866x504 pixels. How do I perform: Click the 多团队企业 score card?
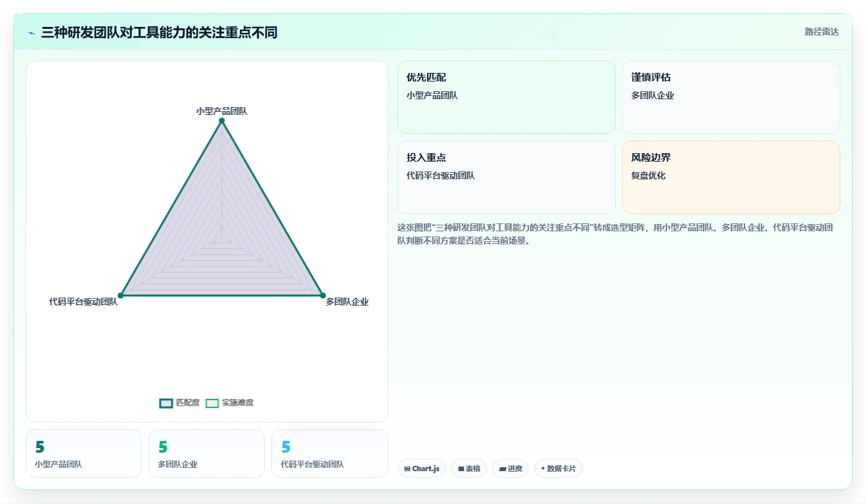pyautogui.click(x=206, y=453)
